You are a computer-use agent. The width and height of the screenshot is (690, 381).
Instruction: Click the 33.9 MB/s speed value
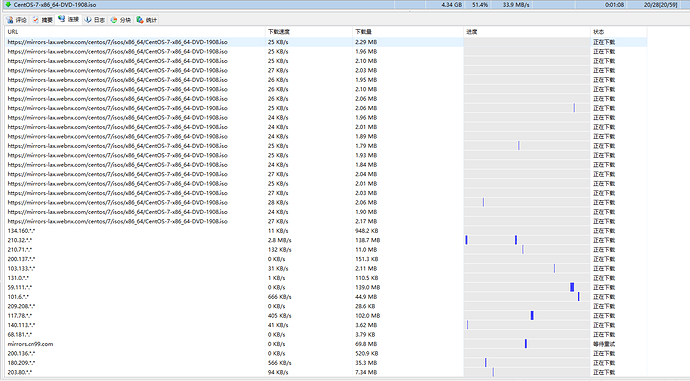(516, 5)
